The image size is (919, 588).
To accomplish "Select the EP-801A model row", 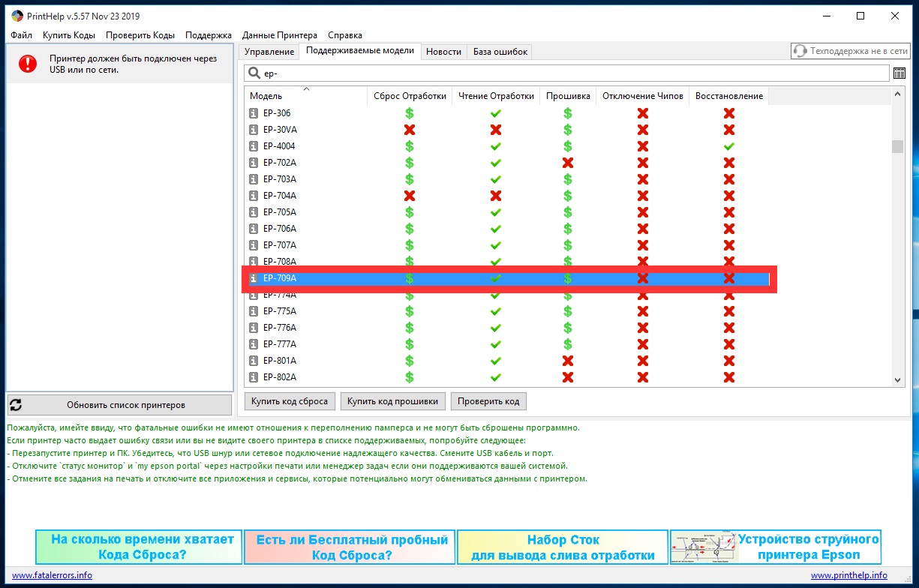I will tap(507, 361).
